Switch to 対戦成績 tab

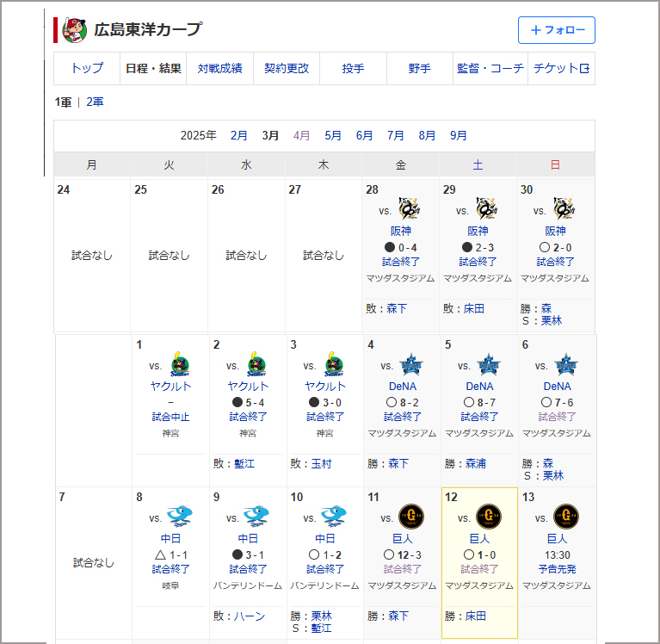point(219,68)
